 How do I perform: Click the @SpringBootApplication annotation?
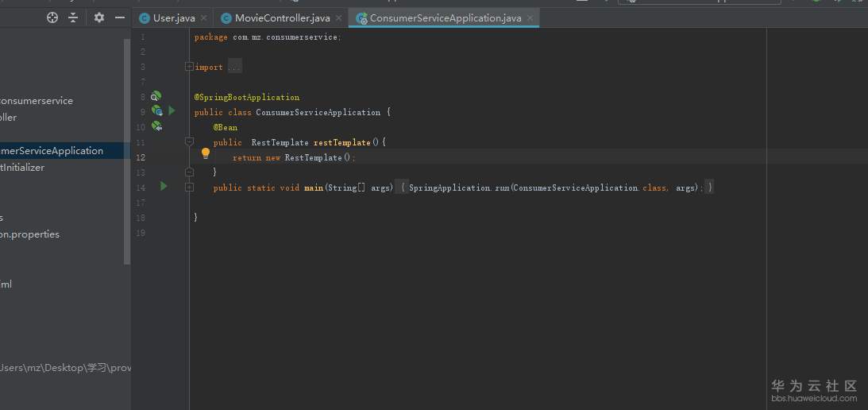pyautogui.click(x=247, y=98)
